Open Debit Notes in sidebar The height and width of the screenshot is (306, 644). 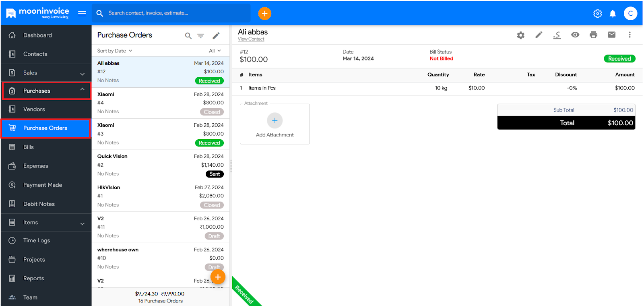[46, 204]
